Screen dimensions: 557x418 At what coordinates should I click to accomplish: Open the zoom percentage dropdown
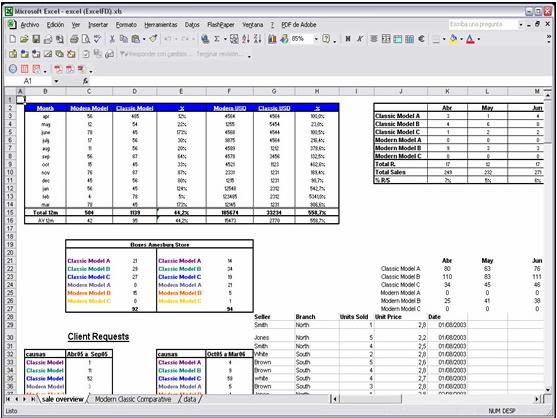(x=316, y=39)
